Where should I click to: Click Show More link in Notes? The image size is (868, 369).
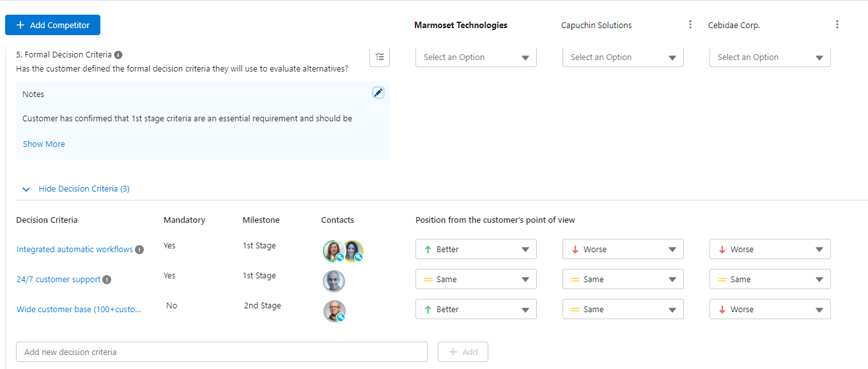[x=44, y=144]
